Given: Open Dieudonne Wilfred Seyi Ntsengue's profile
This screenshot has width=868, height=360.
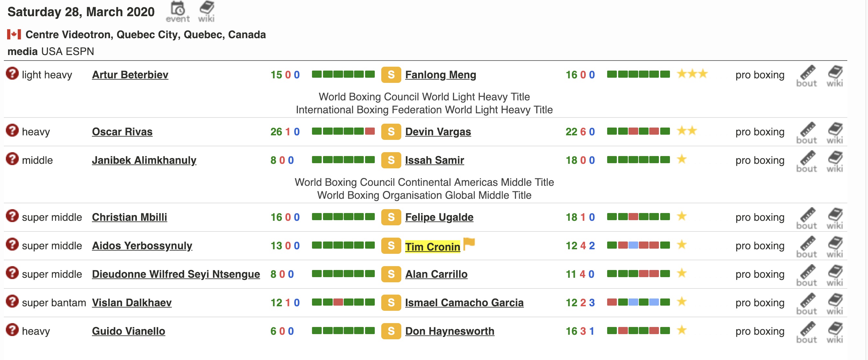Looking at the screenshot, I should coord(175,274).
